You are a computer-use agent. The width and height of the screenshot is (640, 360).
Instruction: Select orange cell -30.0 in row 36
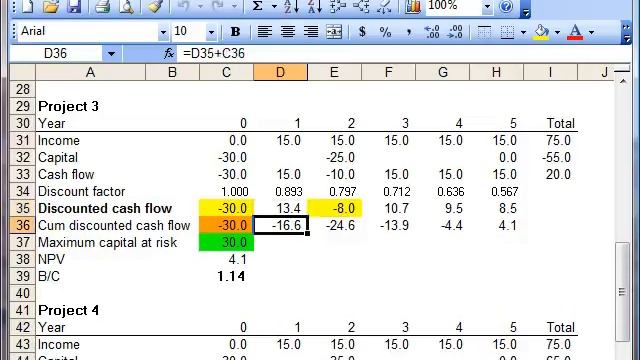tap(226, 225)
